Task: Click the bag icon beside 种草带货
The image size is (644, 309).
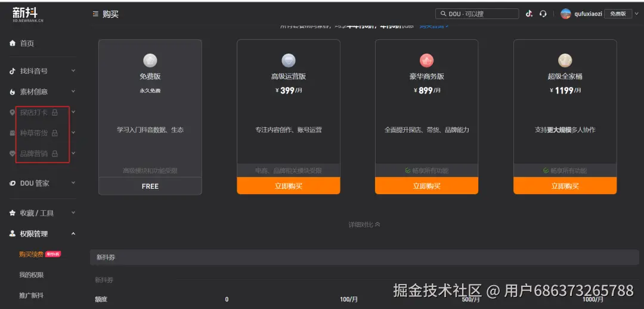Action: coord(13,133)
